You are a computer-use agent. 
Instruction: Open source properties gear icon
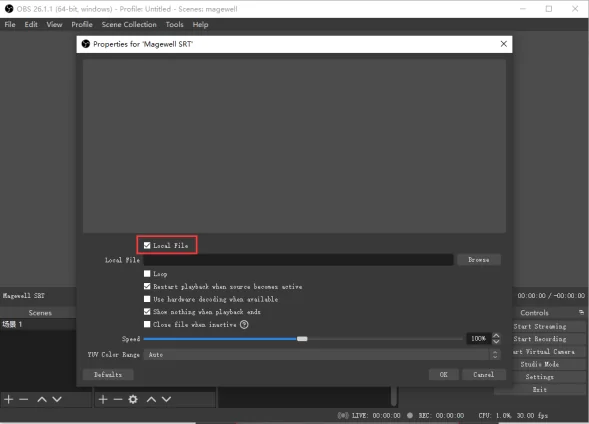[133, 399]
